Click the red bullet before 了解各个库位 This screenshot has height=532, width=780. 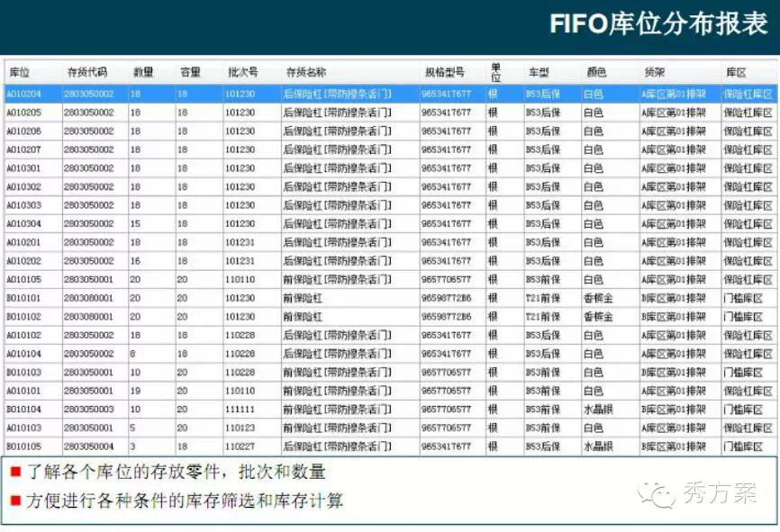(x=15, y=471)
